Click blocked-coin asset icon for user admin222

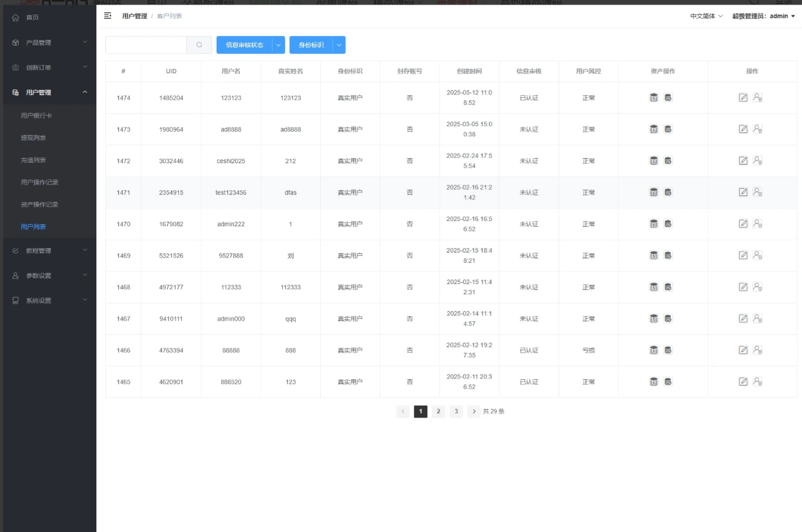668,224
